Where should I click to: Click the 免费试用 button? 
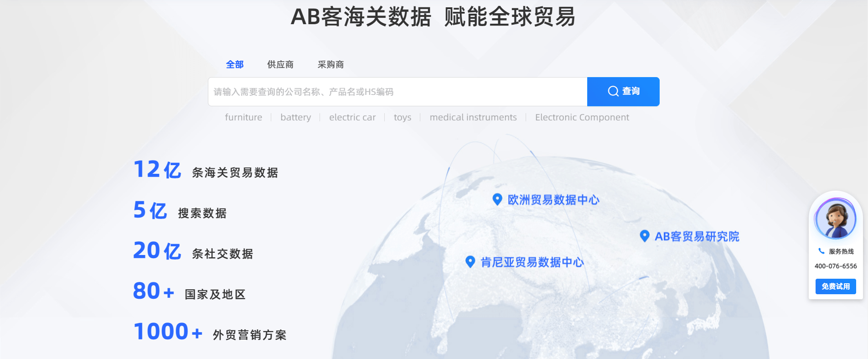(x=836, y=286)
